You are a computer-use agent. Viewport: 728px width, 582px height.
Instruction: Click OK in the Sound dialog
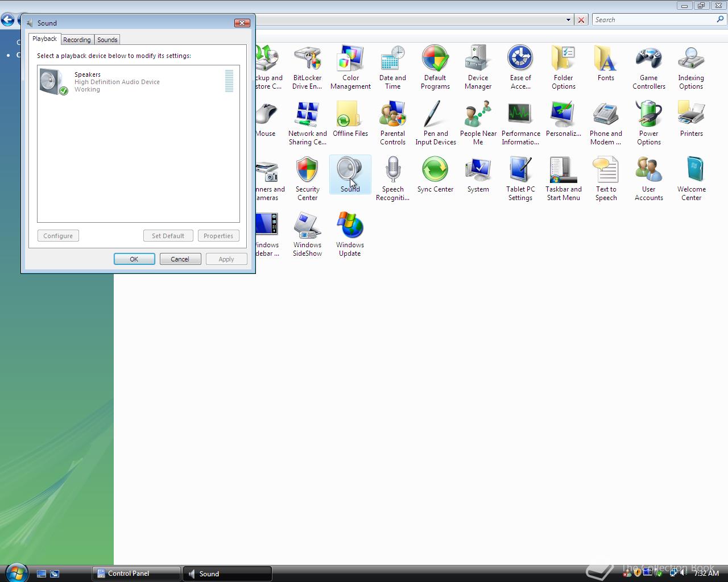tap(134, 259)
